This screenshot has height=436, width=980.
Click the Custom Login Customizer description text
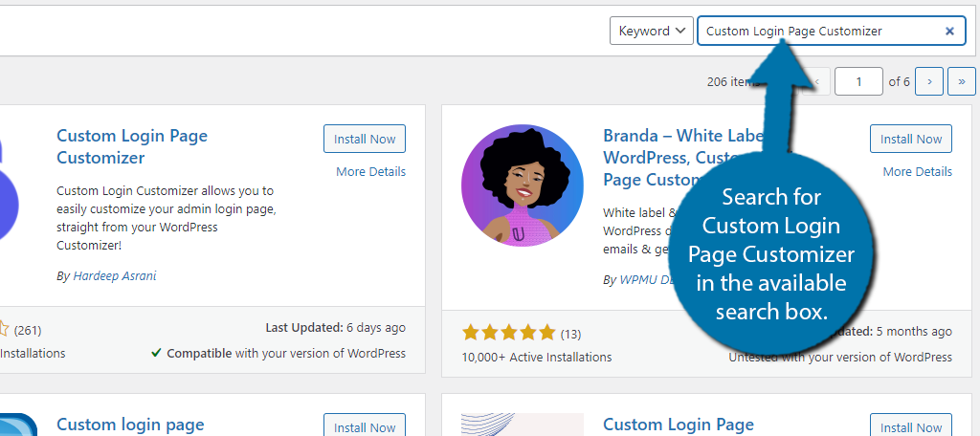(167, 218)
